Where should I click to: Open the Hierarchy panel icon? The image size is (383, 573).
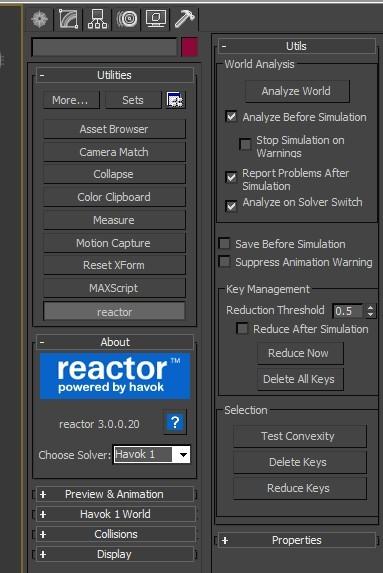97,19
